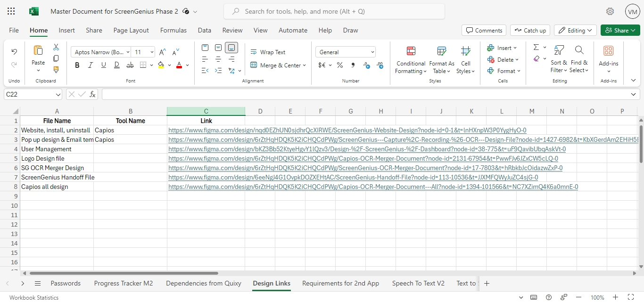Toggle Bold formatting

(77, 65)
